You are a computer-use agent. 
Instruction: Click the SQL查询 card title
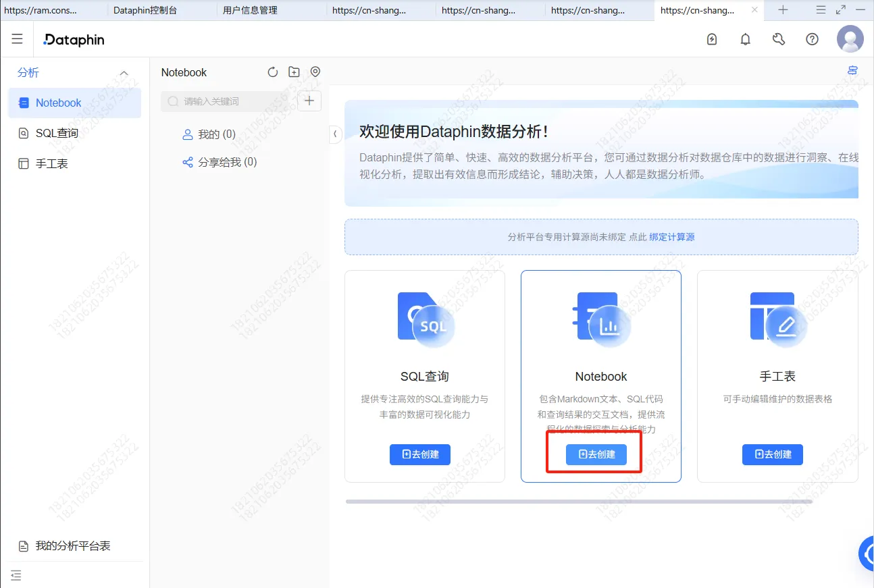click(425, 377)
